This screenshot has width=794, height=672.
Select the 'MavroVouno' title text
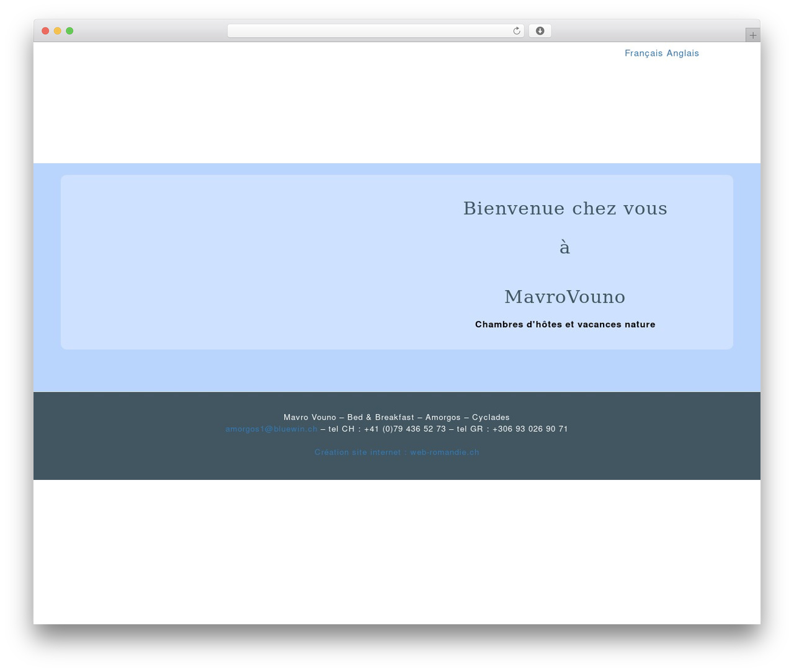click(565, 297)
